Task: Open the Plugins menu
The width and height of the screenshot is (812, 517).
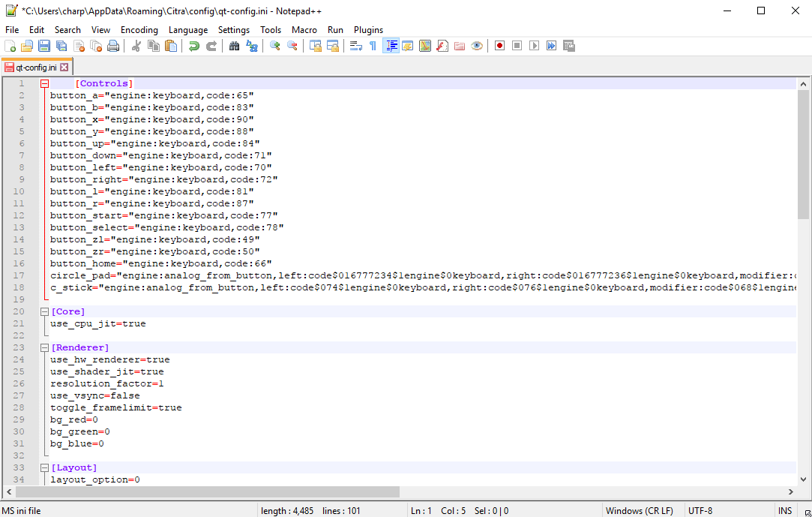Action: [x=368, y=30]
